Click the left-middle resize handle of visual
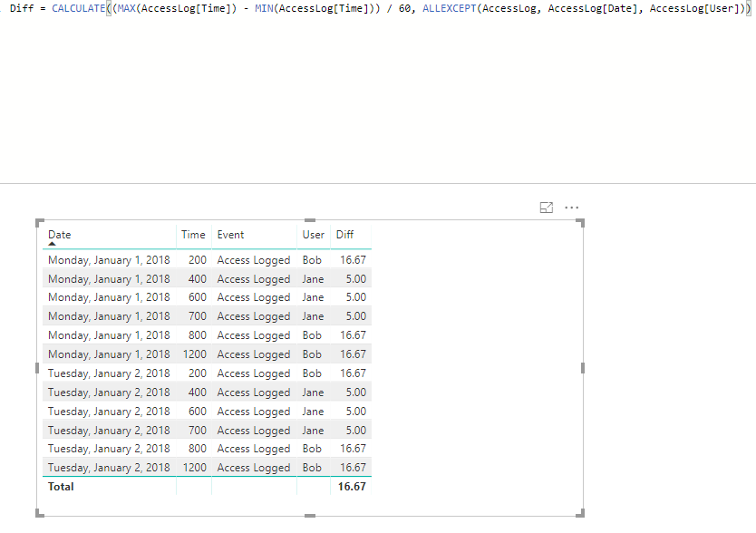756x533 pixels. click(37, 368)
